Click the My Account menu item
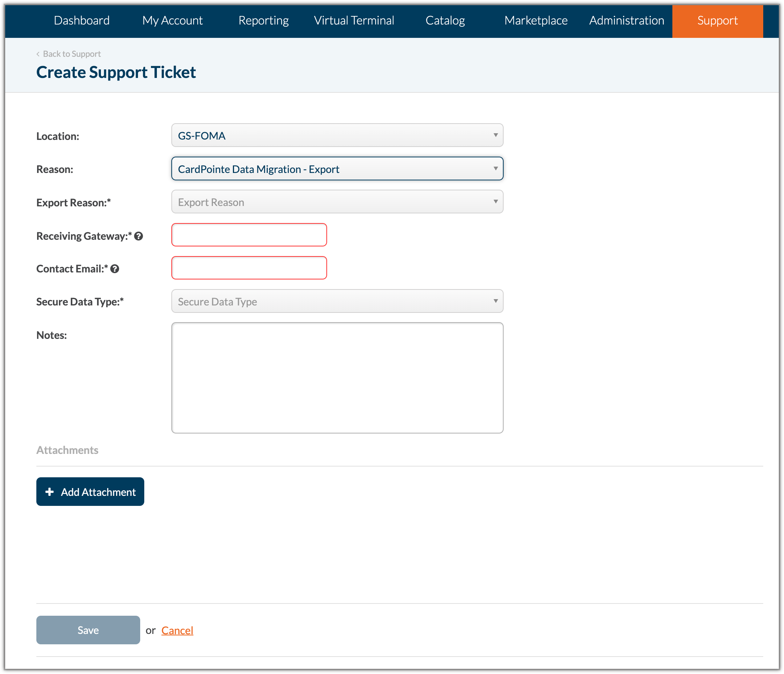This screenshot has width=784, height=674. click(173, 20)
